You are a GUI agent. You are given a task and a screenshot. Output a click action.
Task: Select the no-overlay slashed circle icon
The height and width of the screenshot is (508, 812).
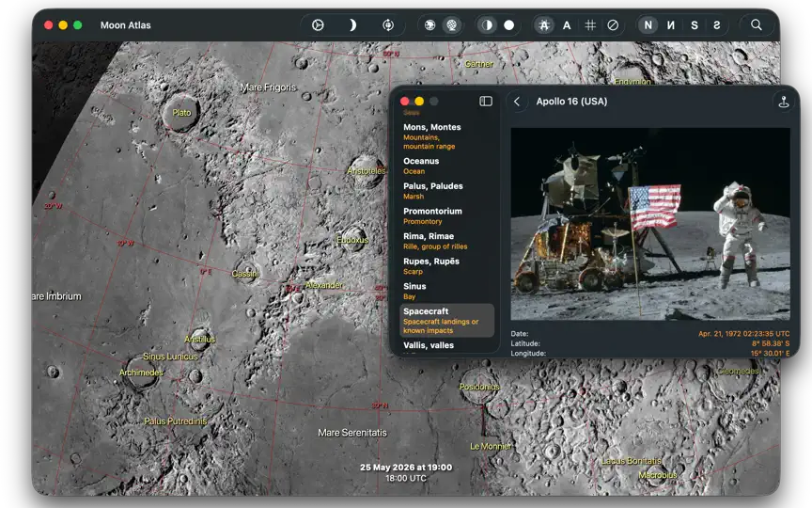[x=613, y=24]
